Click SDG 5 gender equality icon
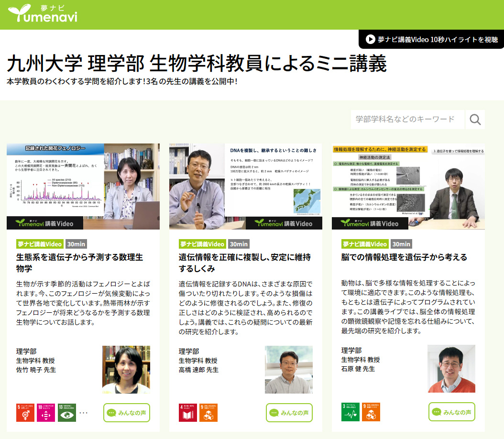This screenshot has height=439, width=504. [x=25, y=412]
